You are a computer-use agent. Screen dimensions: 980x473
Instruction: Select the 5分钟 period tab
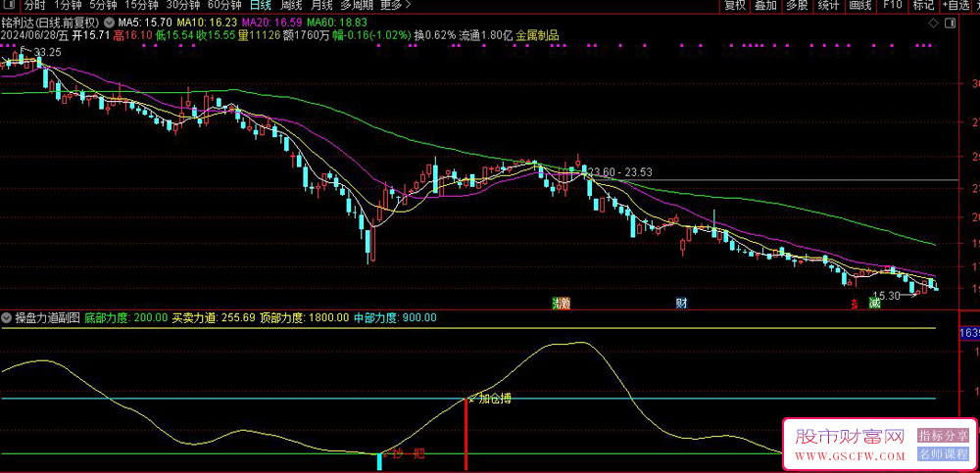103,6
